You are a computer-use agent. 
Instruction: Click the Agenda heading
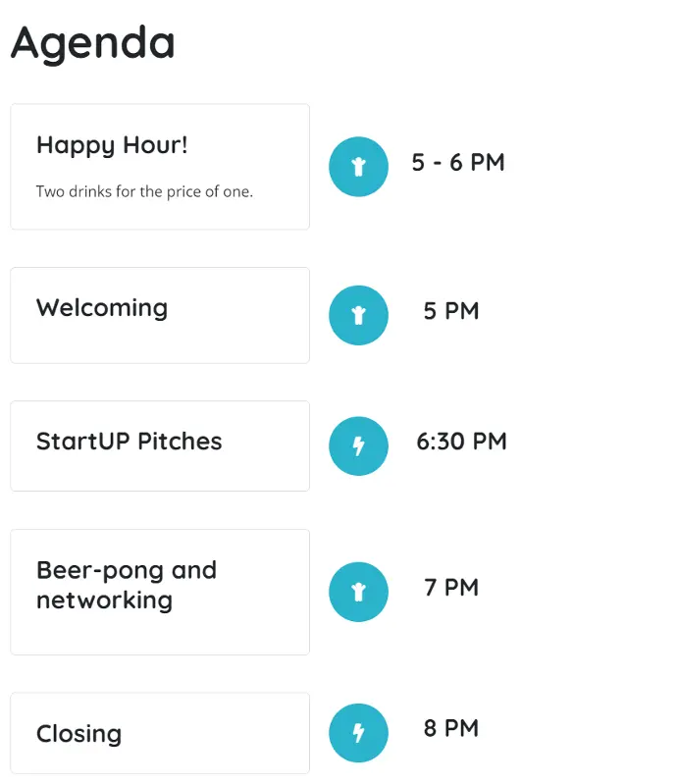pos(93,44)
